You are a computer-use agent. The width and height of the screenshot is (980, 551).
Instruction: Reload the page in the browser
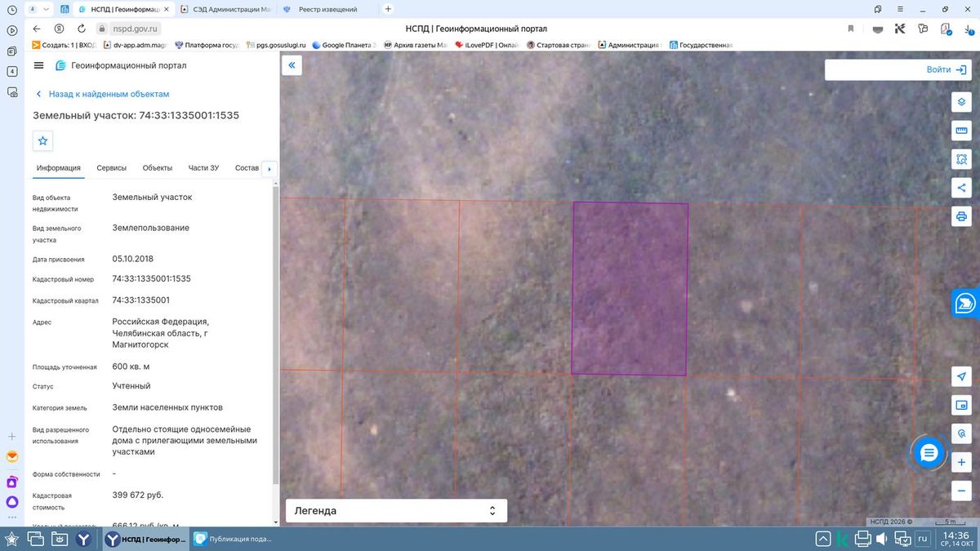[x=81, y=29]
